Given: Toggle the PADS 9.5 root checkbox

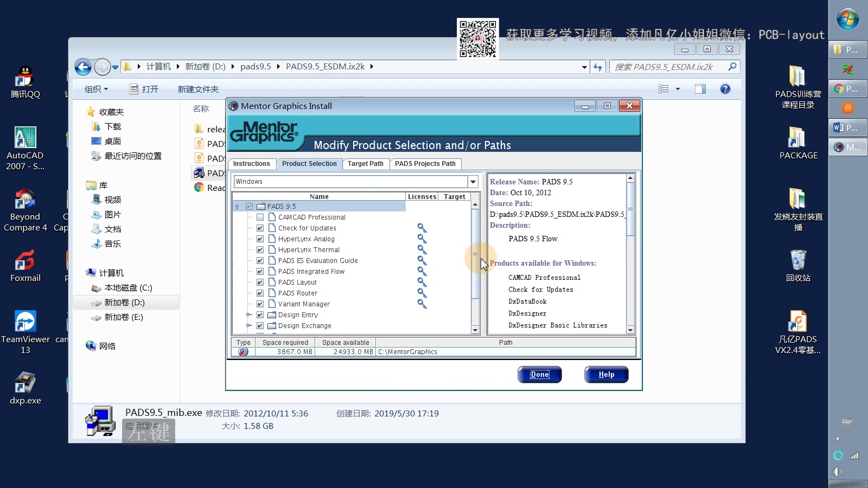Looking at the screenshot, I should point(249,207).
